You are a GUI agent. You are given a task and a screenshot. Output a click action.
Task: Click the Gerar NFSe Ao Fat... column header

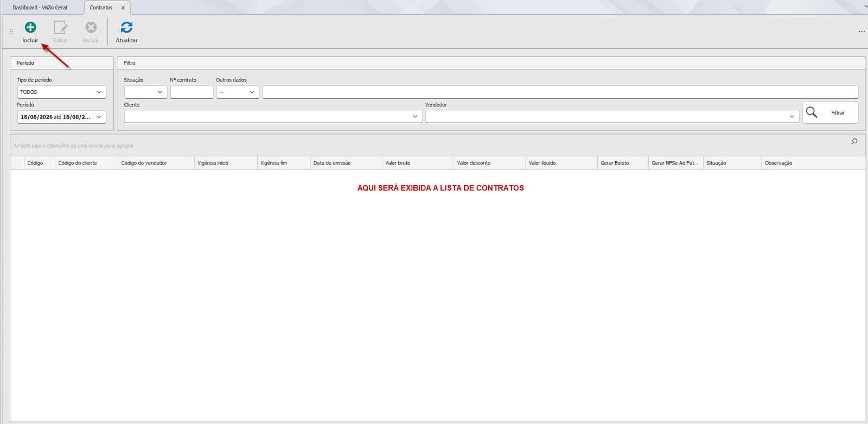(676, 163)
